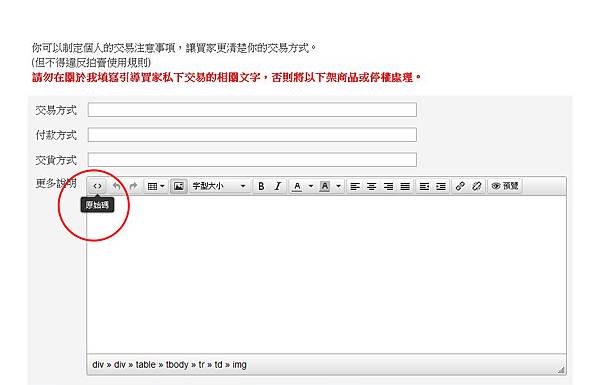Select table in the element path

click(x=145, y=365)
